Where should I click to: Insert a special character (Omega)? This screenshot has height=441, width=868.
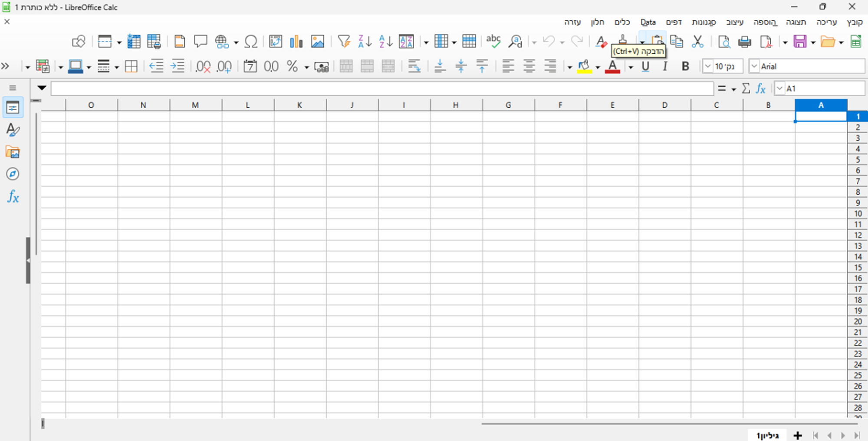click(x=251, y=42)
